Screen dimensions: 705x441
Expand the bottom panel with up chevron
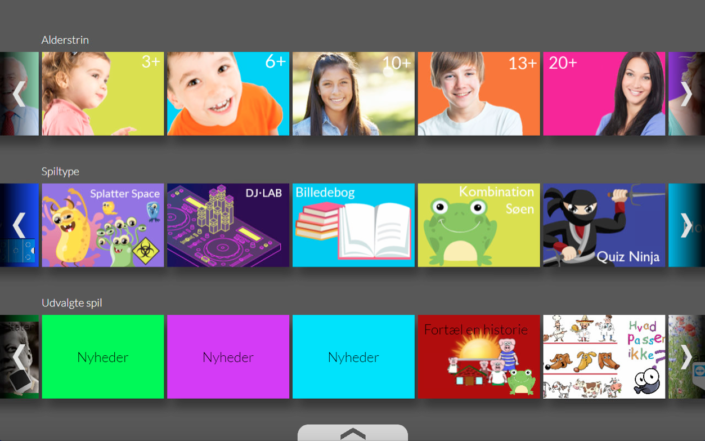pyautogui.click(x=353, y=433)
